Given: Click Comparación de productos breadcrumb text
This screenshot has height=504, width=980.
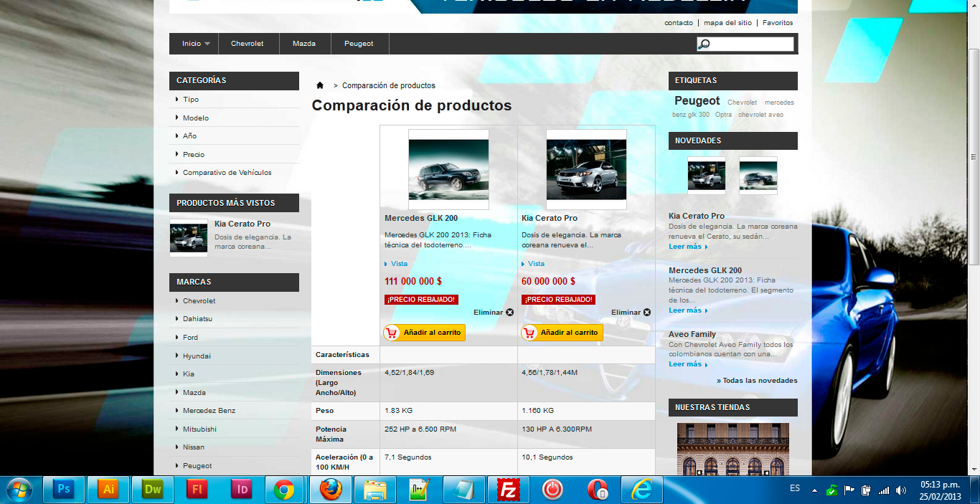Looking at the screenshot, I should pyautogui.click(x=388, y=85).
